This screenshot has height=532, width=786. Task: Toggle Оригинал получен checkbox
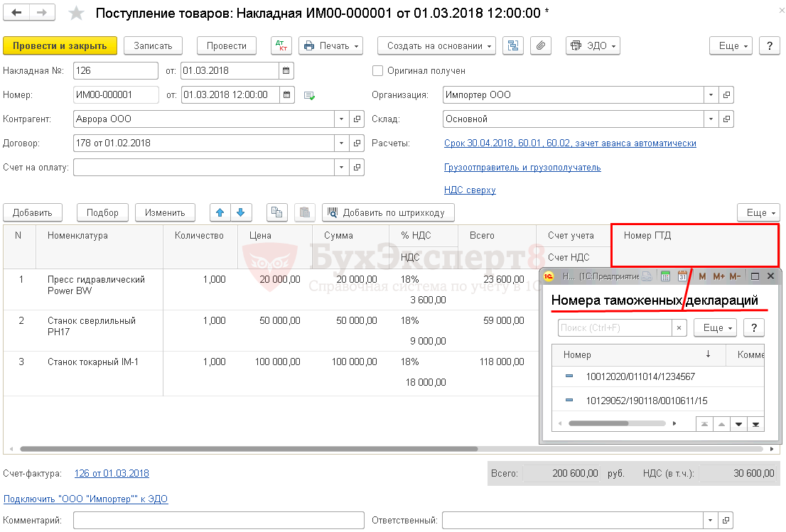[378, 71]
